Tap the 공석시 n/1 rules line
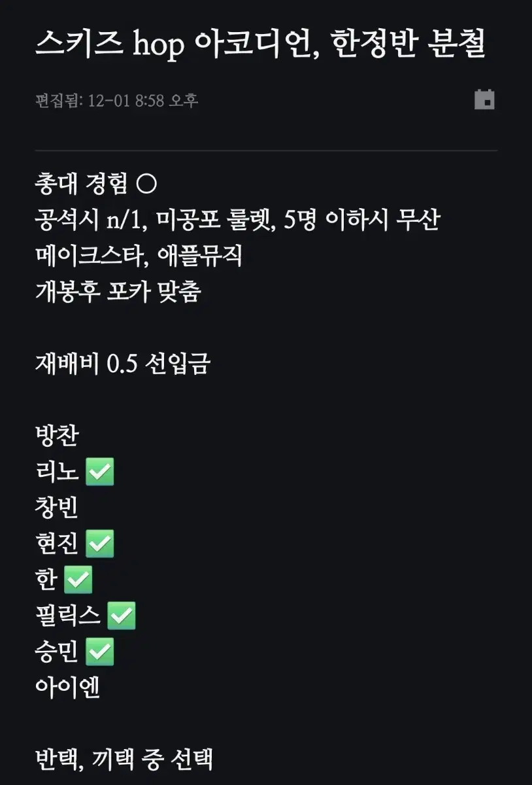This screenshot has height=785, width=532. click(x=237, y=221)
